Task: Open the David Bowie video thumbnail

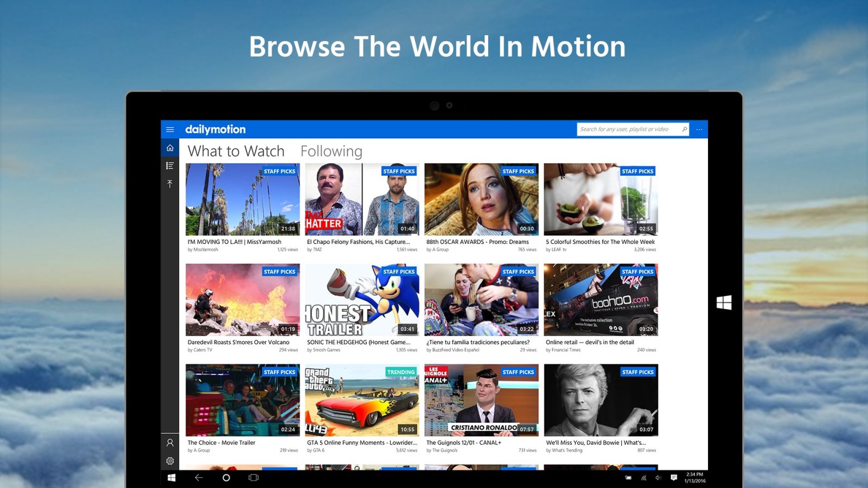Action: click(601, 400)
